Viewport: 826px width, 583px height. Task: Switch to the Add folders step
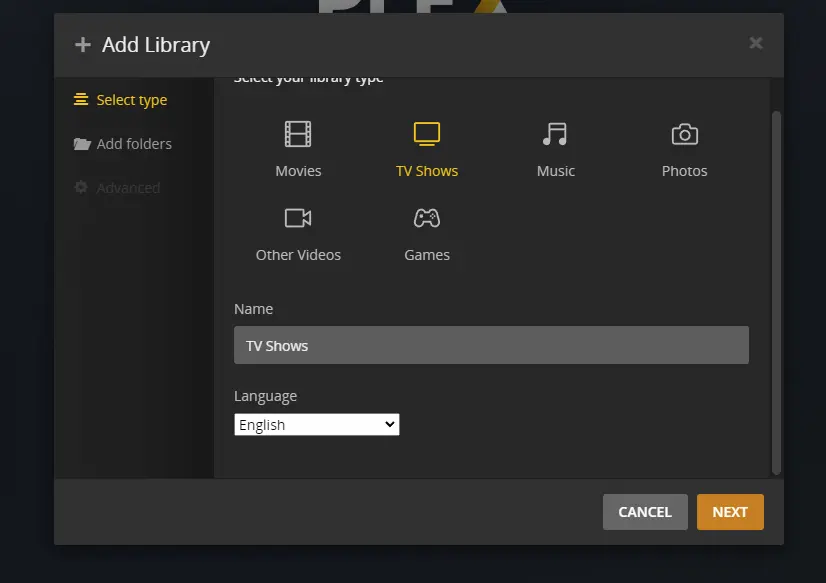pos(134,144)
